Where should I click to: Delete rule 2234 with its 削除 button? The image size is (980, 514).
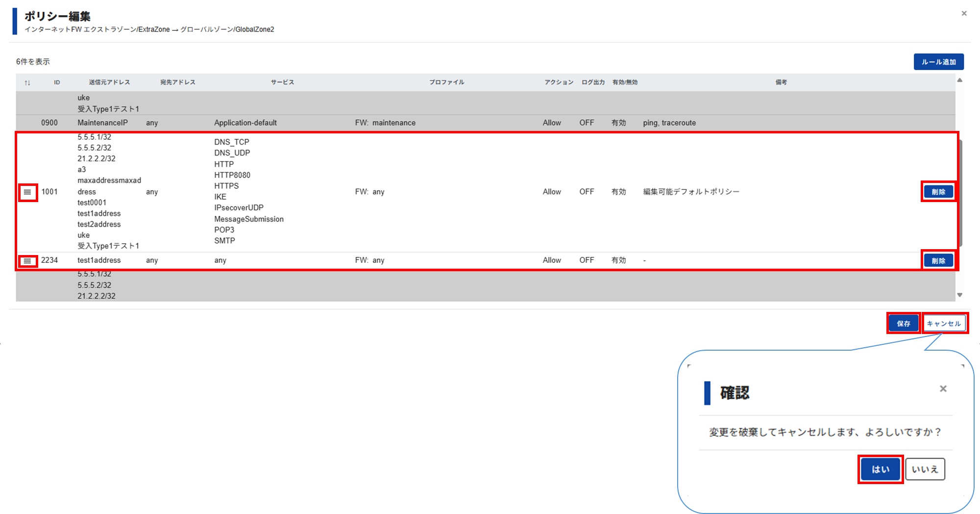pyautogui.click(x=938, y=260)
